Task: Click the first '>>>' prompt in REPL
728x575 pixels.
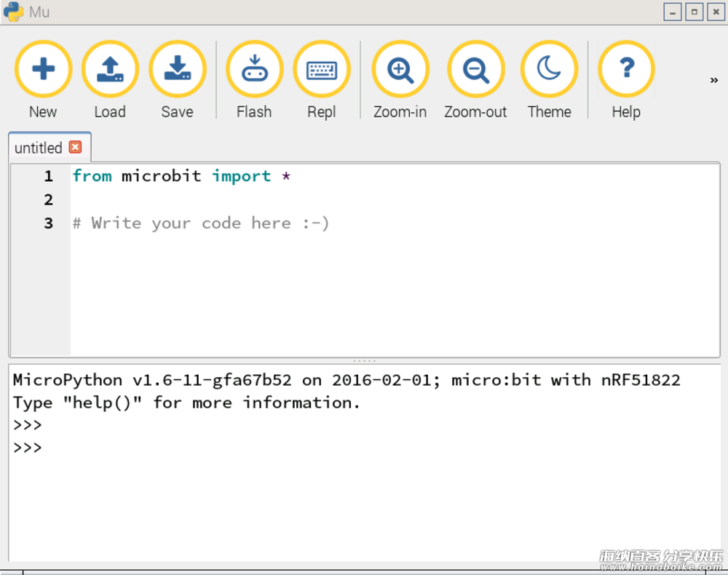Action: [x=28, y=425]
